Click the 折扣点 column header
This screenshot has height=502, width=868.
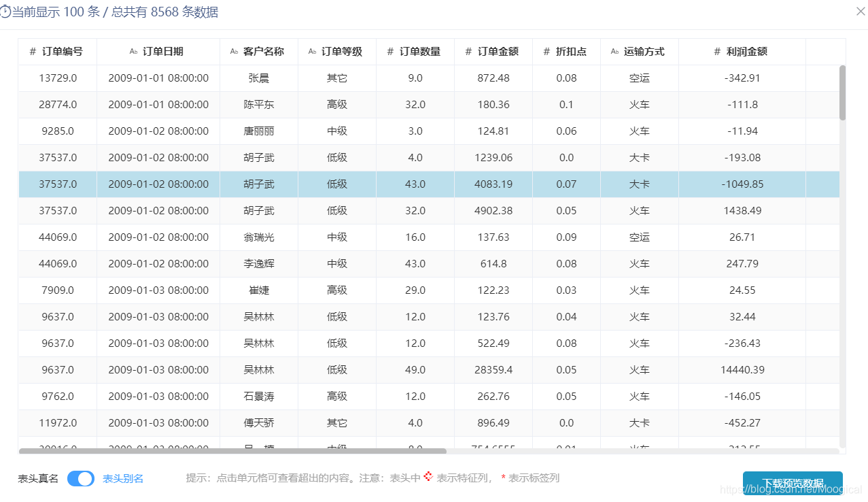coord(567,52)
